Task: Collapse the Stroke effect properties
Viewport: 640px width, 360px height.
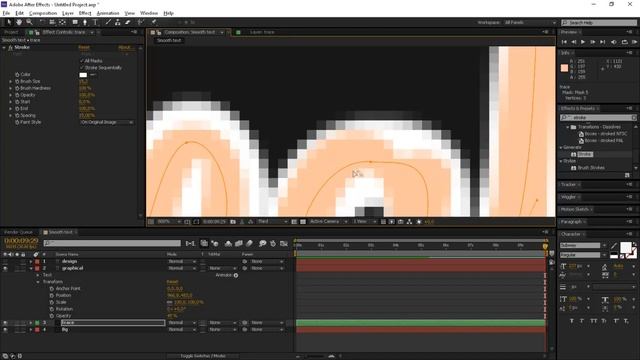Action: (x=4, y=47)
